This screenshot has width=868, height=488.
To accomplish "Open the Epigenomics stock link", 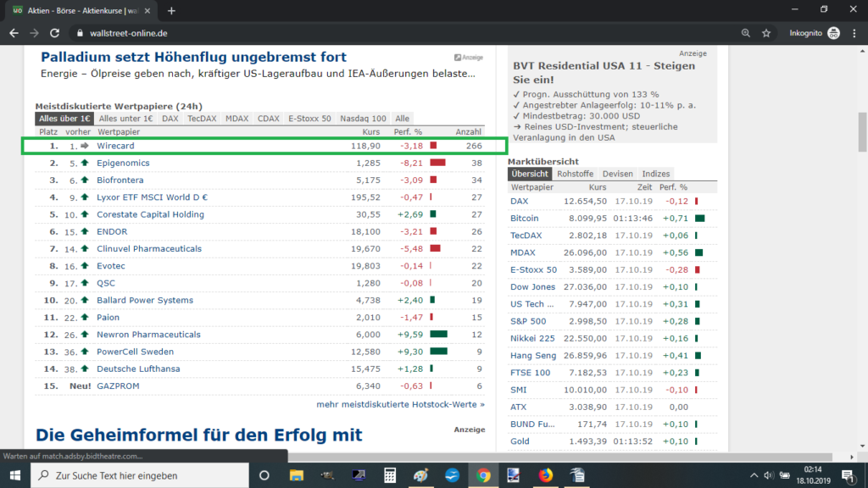I will [x=123, y=164].
